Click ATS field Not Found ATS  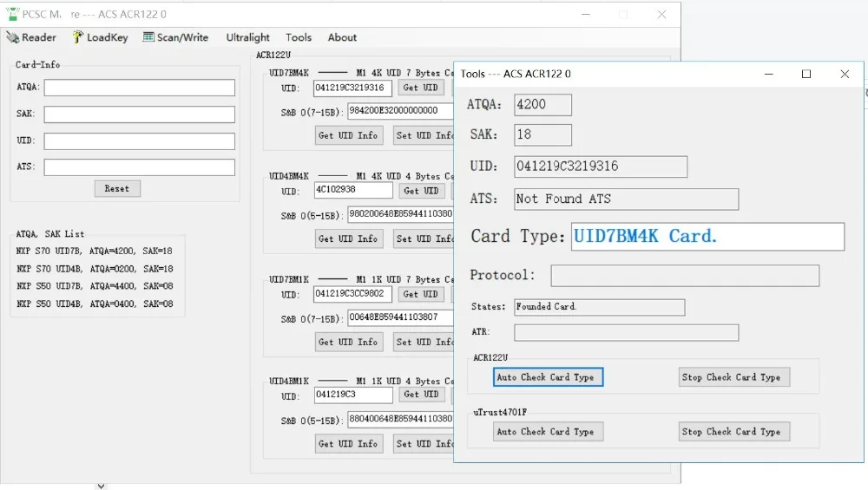coord(626,199)
